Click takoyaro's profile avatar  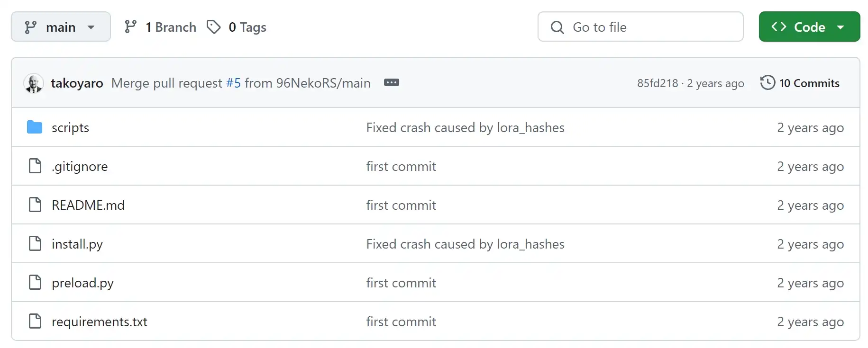(34, 83)
